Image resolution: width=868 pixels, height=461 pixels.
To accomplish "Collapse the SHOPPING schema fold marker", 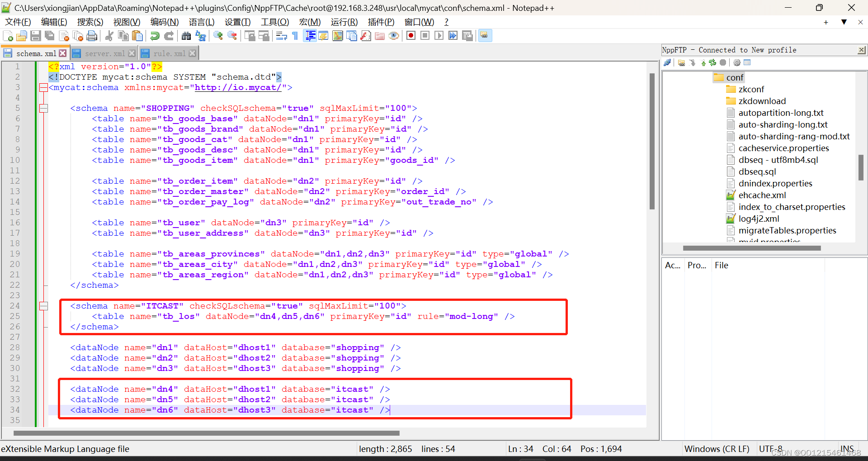I will coord(43,108).
